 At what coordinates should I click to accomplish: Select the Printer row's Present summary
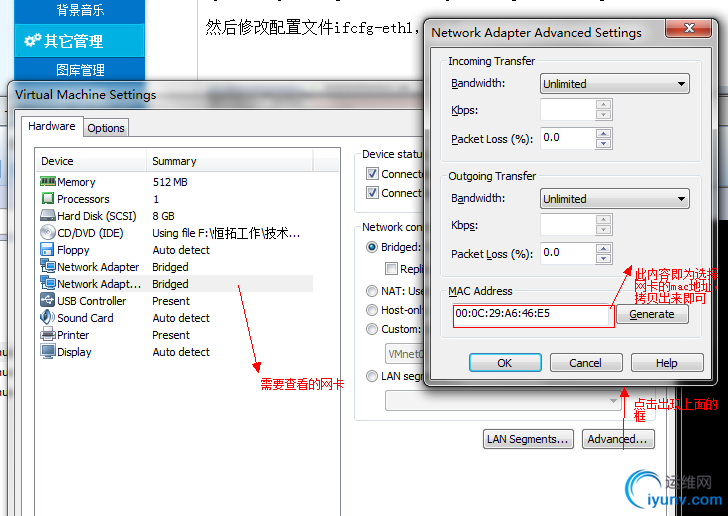click(171, 335)
